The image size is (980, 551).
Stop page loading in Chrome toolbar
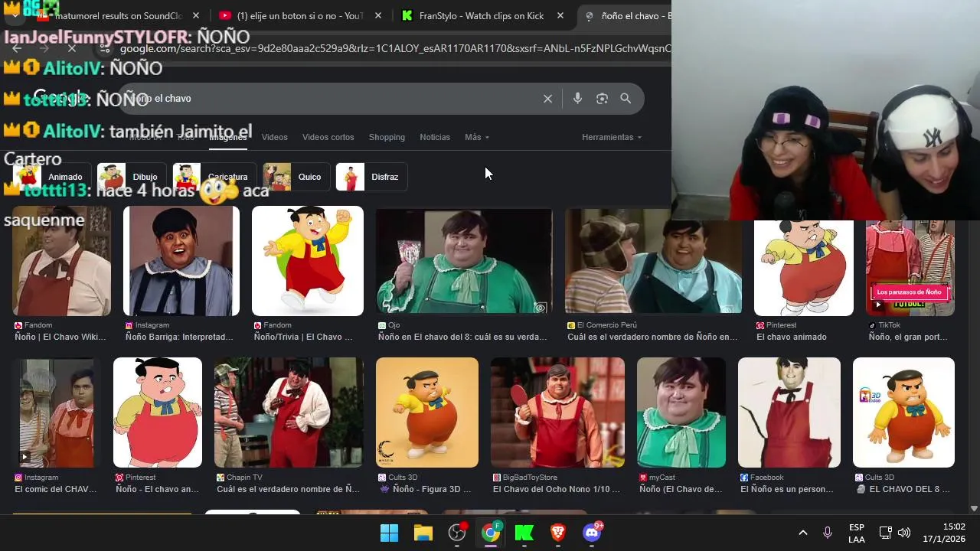point(72,48)
